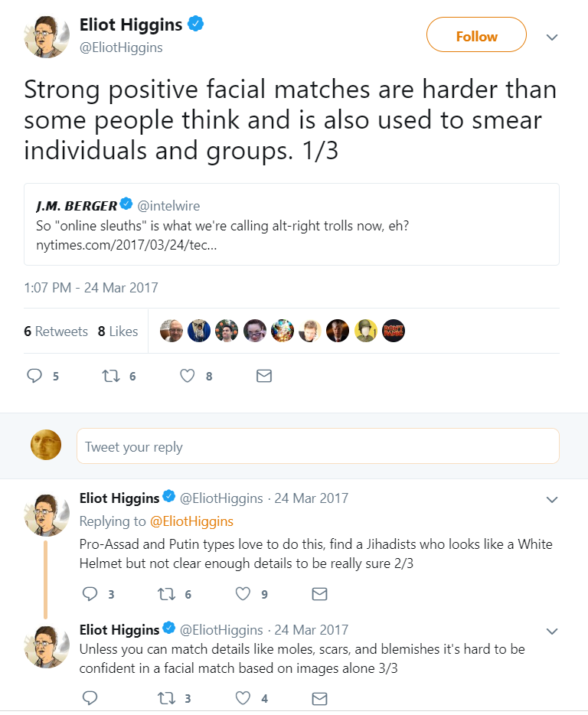Click envelope icon on the 2/3 tweet
The width and height of the screenshot is (588, 715).
pos(319,594)
